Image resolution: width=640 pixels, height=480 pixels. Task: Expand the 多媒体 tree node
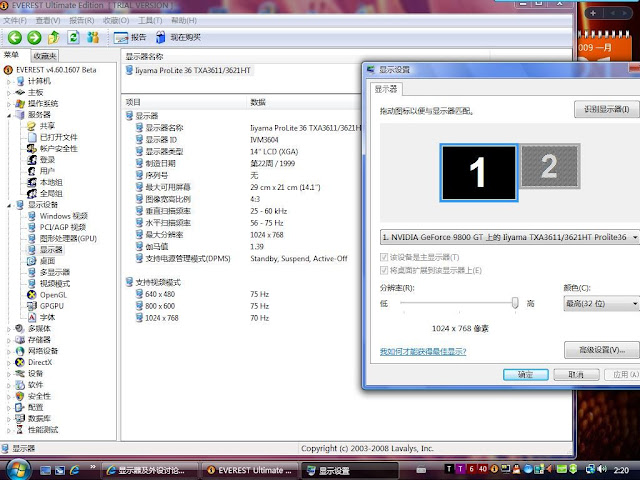point(9,329)
